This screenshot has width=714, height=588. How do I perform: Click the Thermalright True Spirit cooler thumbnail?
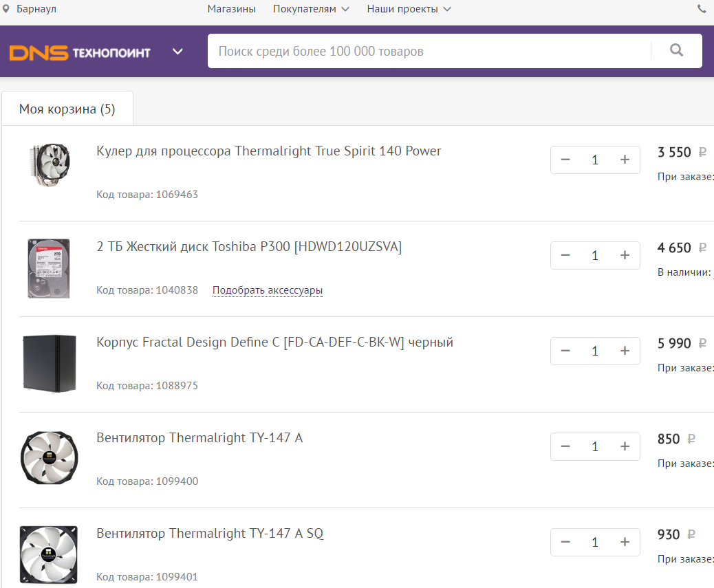(x=49, y=165)
